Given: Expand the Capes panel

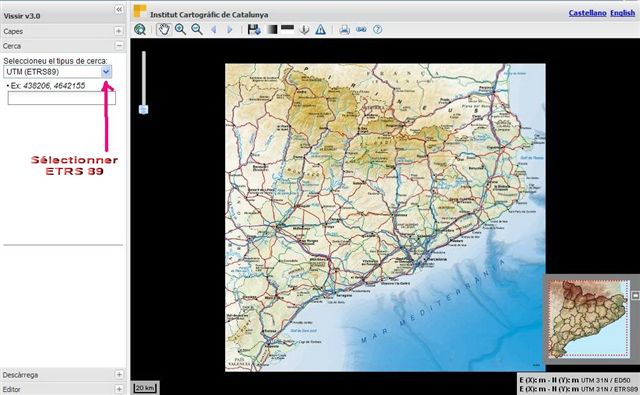Looking at the screenshot, I should click(x=118, y=31).
